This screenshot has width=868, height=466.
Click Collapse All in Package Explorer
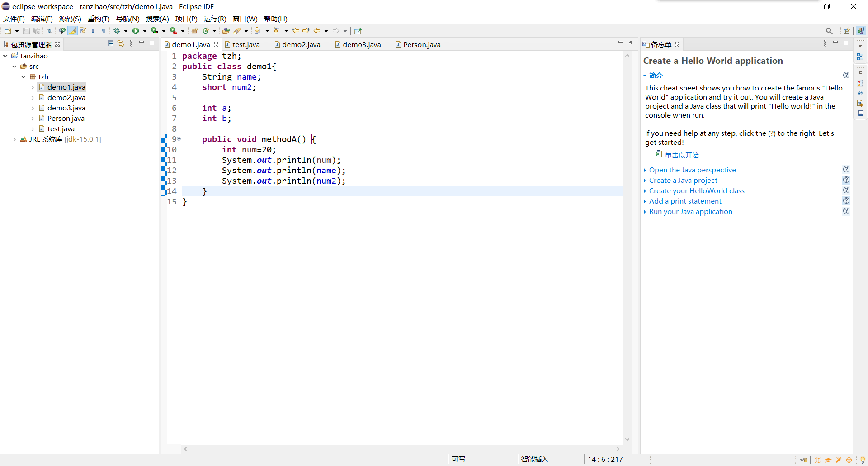pyautogui.click(x=110, y=43)
